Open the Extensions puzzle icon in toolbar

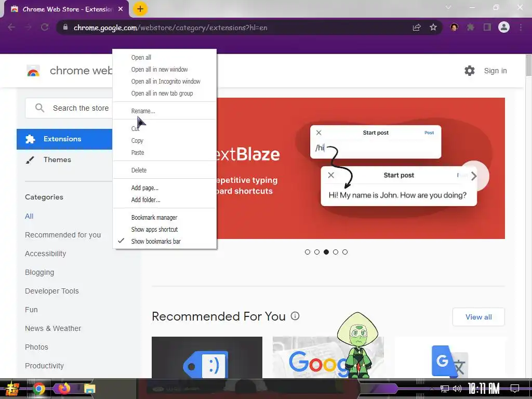coord(471,28)
